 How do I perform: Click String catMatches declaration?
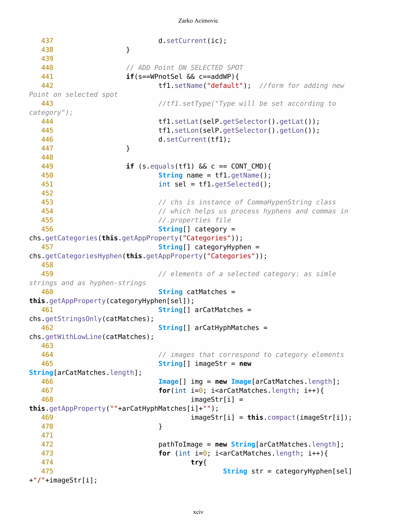tap(197, 292)
